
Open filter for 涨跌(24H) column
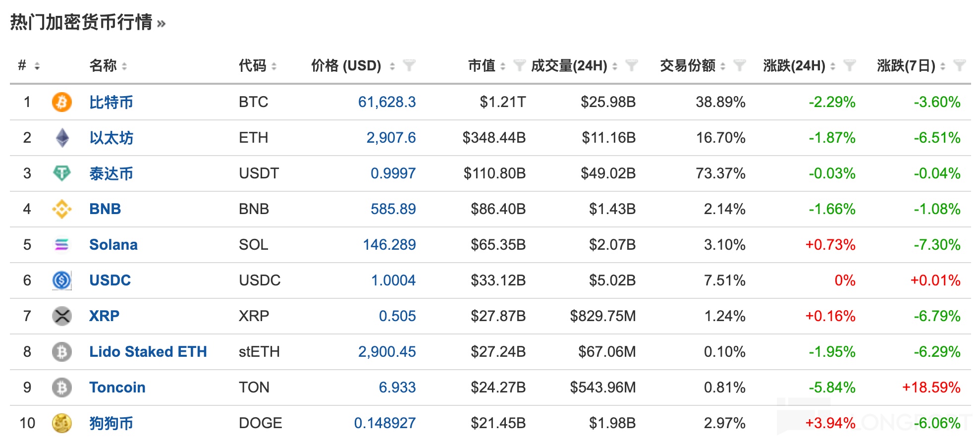[x=849, y=65]
